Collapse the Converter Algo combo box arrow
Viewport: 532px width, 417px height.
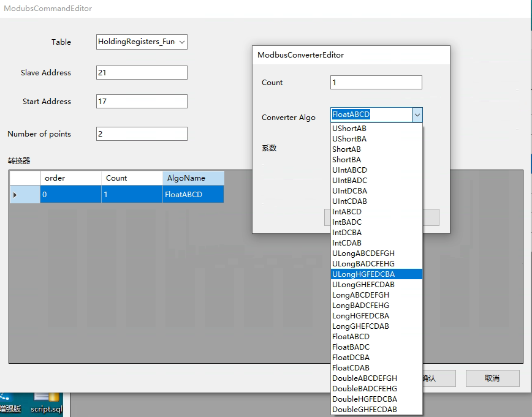pyautogui.click(x=417, y=115)
